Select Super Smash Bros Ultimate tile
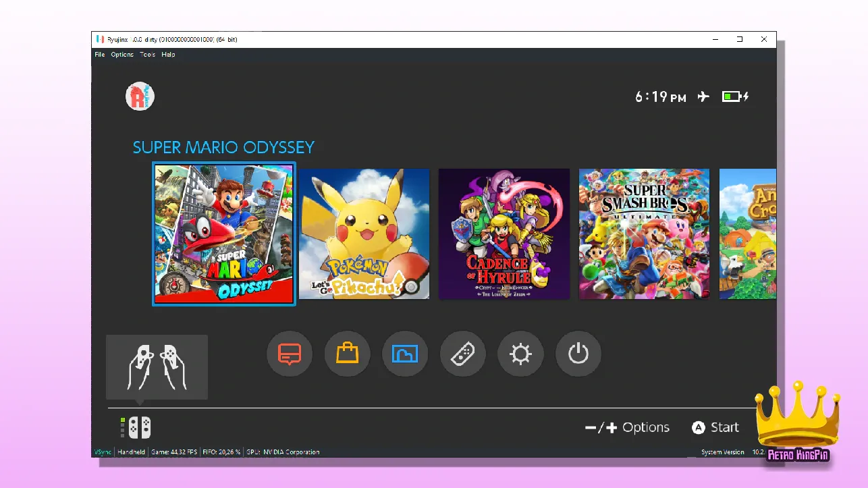The width and height of the screenshot is (868, 488). (x=644, y=234)
